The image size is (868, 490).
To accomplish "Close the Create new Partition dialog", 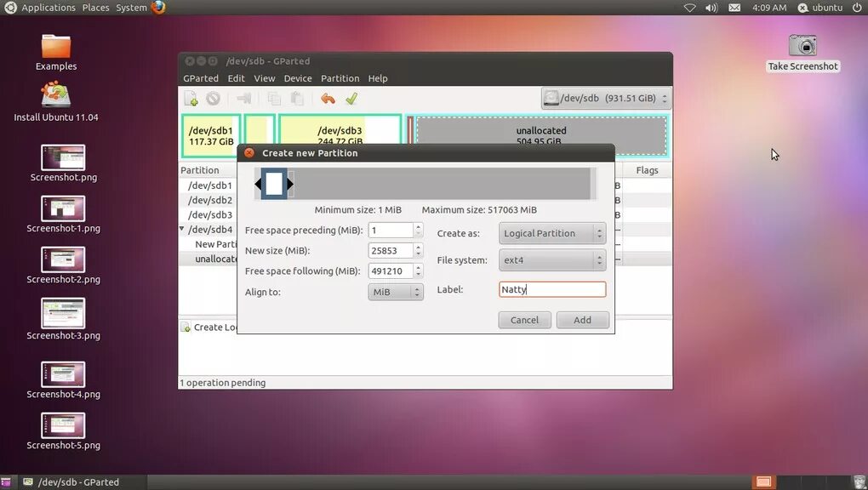I will pos(249,153).
